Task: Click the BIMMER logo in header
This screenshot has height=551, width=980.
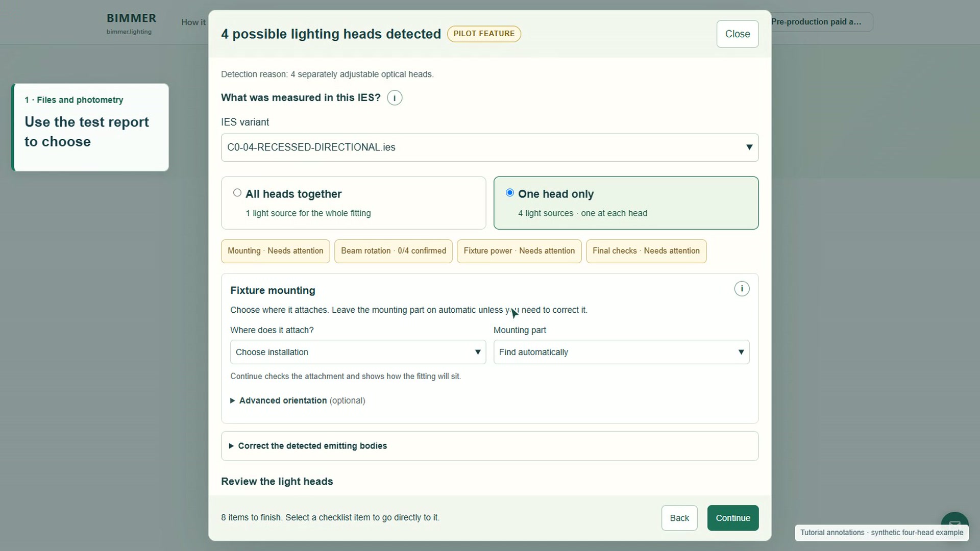Action: point(131,23)
